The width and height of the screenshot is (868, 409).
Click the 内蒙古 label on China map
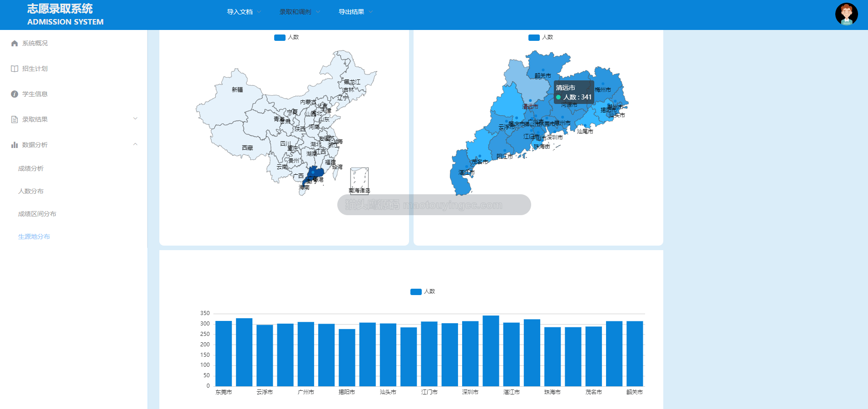pyautogui.click(x=308, y=103)
